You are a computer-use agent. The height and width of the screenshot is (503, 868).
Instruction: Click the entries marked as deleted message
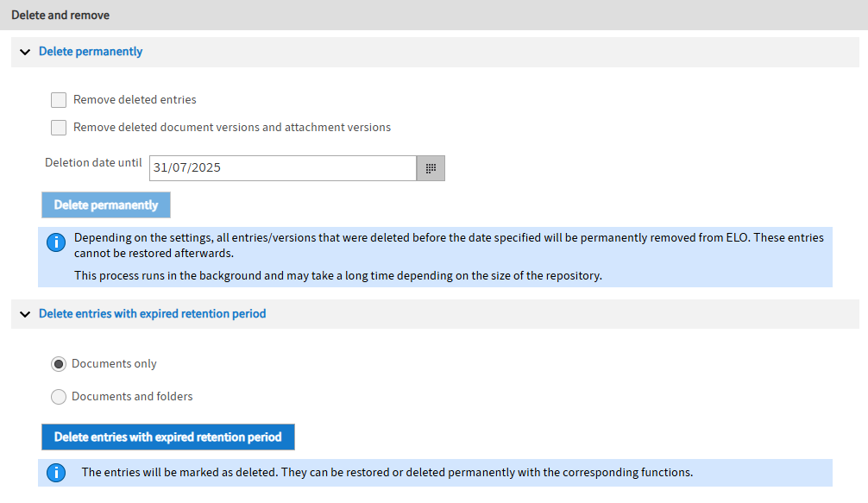(387, 473)
